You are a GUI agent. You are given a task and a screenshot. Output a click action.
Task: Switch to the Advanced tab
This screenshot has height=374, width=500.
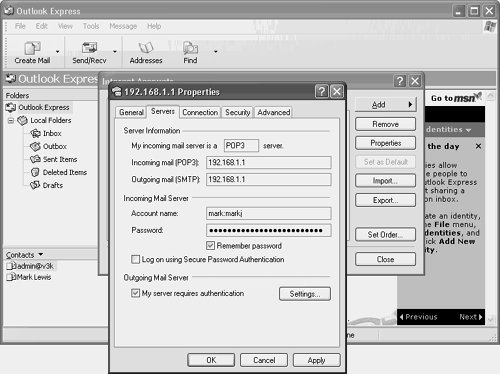(274, 112)
